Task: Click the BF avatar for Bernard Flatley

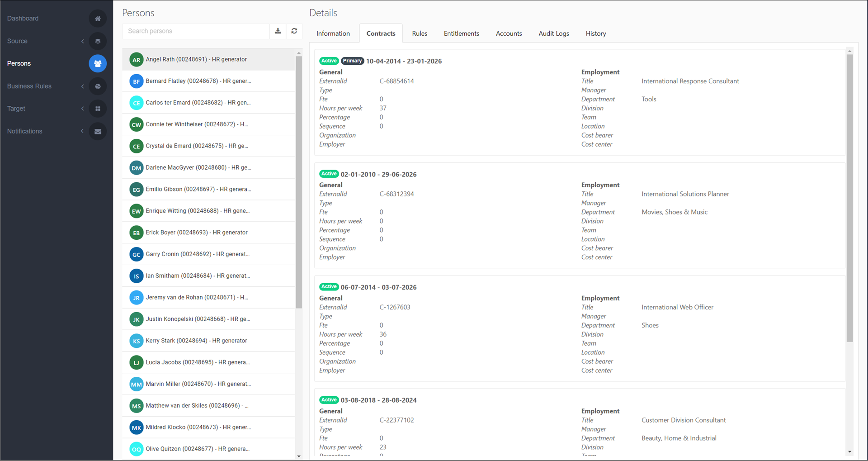Action: point(136,81)
